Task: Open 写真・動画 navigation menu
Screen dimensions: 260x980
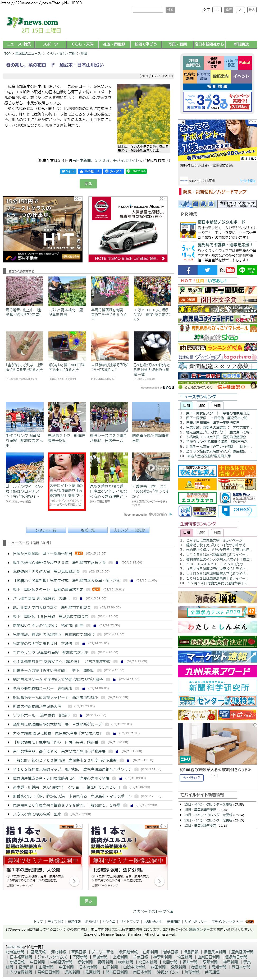Action: pos(177,44)
